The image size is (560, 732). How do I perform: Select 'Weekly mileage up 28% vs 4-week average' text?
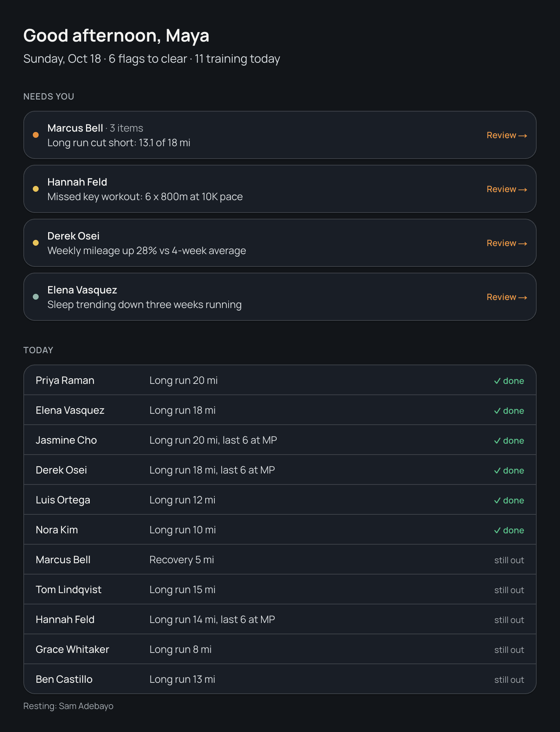click(x=147, y=251)
